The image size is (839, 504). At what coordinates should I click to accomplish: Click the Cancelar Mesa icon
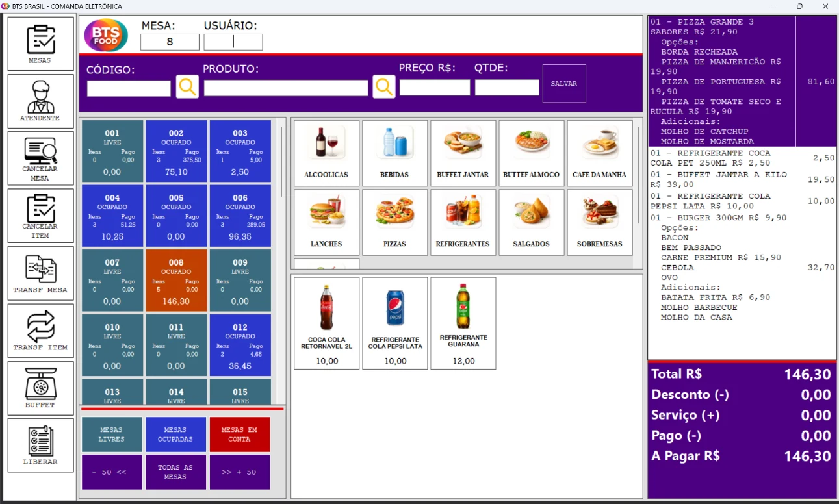(x=41, y=158)
